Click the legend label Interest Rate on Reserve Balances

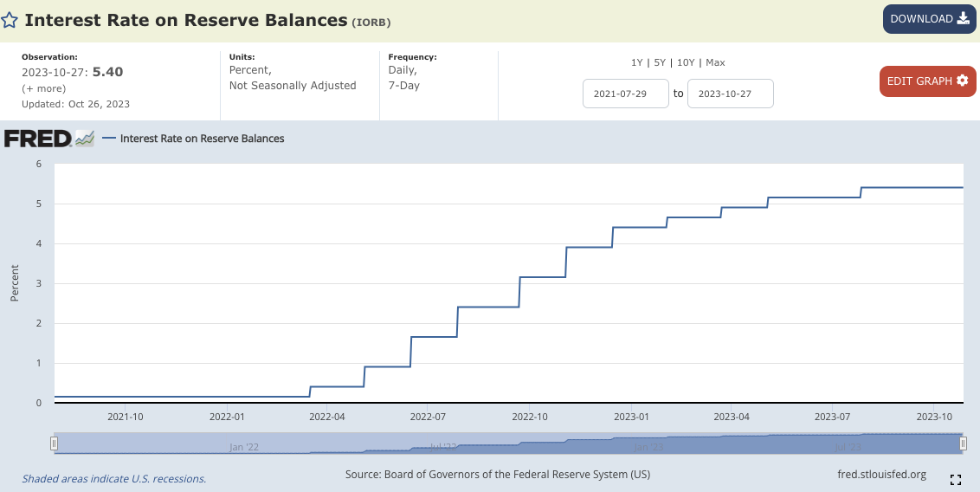click(x=202, y=139)
